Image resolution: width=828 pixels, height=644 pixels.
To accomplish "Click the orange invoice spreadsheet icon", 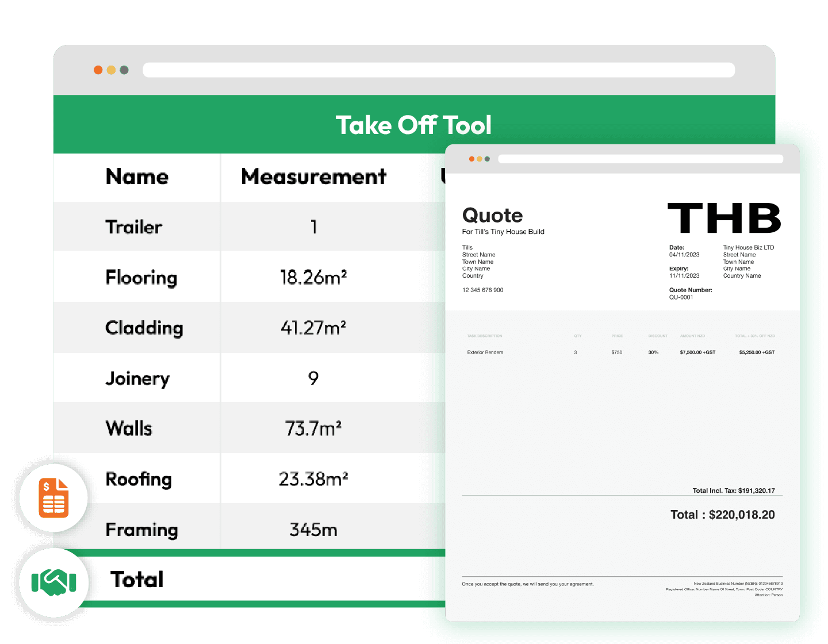I will click(x=53, y=498).
